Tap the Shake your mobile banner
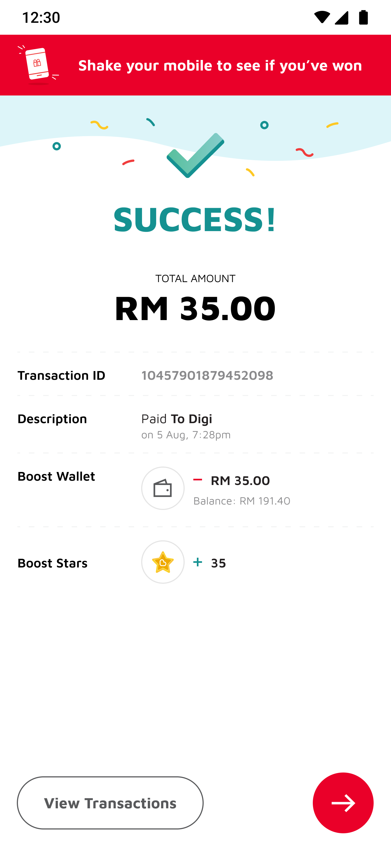391x868 pixels. click(x=195, y=65)
